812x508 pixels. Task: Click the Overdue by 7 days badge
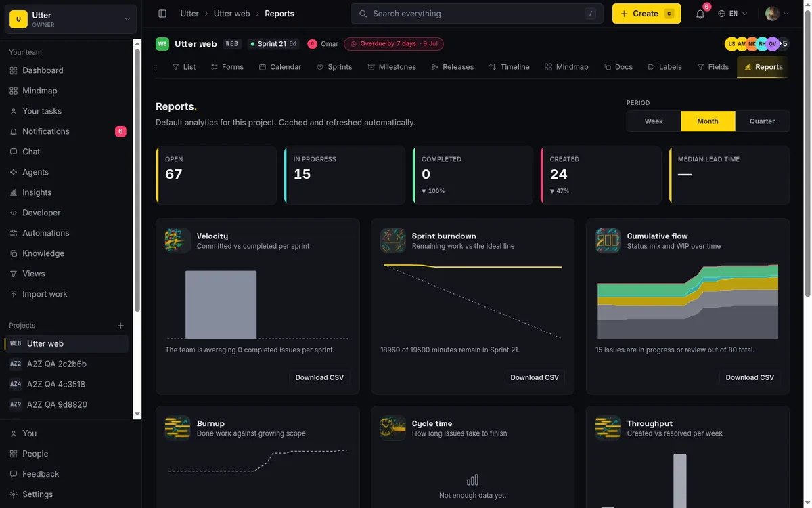click(x=394, y=44)
